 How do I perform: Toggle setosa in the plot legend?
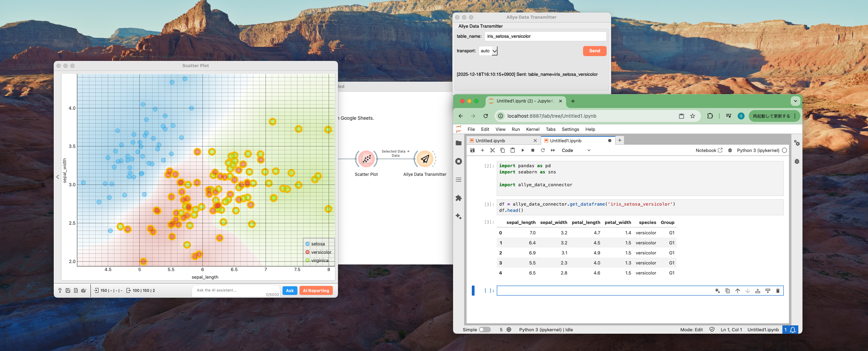pyautogui.click(x=318, y=244)
